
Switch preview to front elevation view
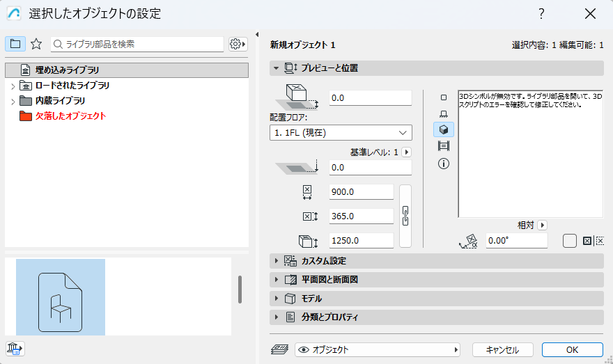pyautogui.click(x=444, y=114)
